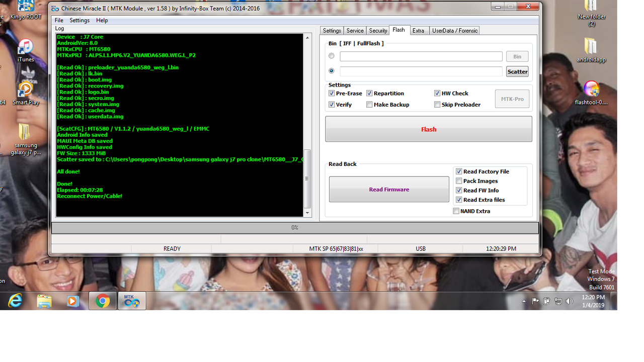Show hidden system tray icons

tap(524, 302)
